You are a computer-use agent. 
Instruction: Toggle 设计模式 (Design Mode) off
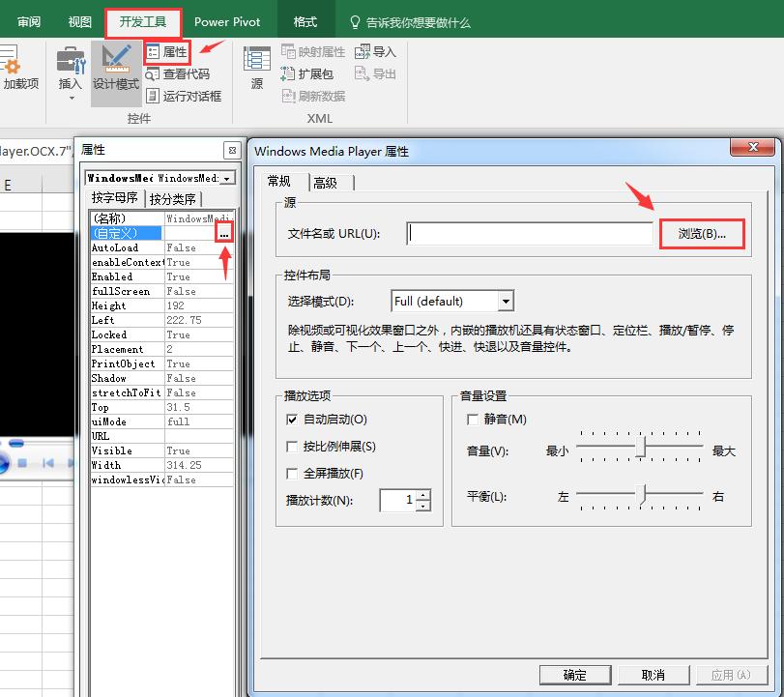click(x=115, y=73)
